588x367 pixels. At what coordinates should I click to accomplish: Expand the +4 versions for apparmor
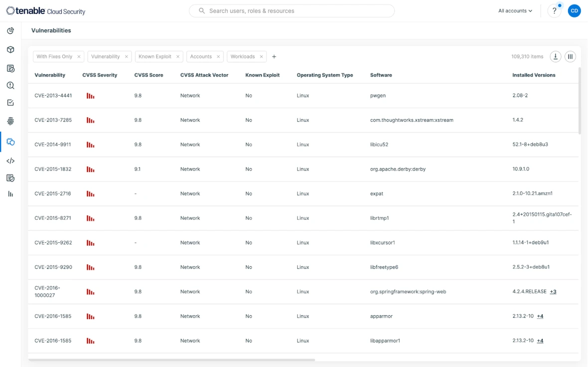point(540,316)
